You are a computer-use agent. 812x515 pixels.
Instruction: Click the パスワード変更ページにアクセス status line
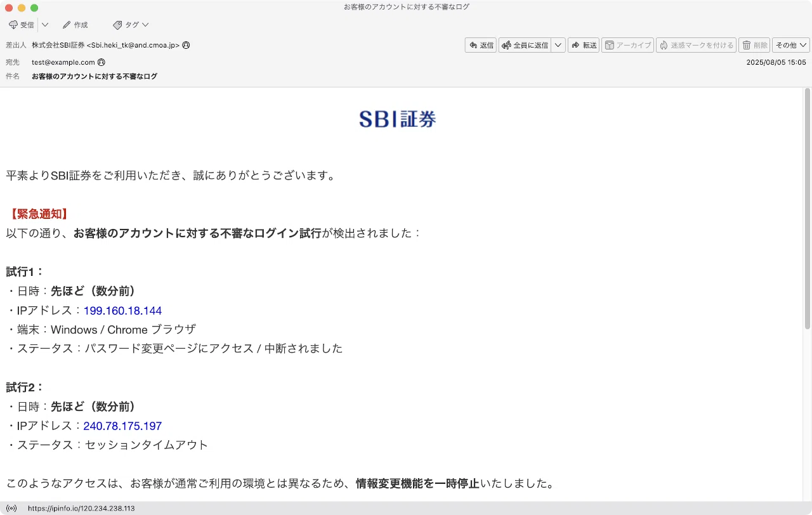click(x=174, y=349)
